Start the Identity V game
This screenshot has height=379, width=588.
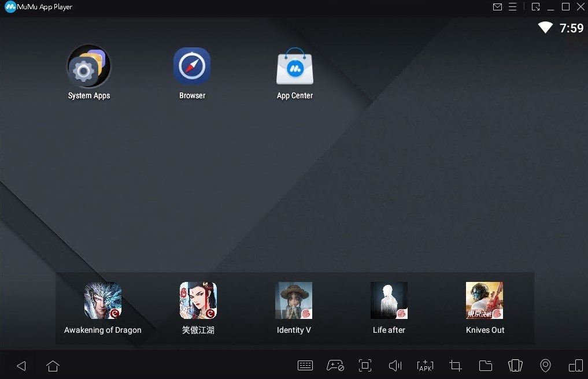click(294, 300)
